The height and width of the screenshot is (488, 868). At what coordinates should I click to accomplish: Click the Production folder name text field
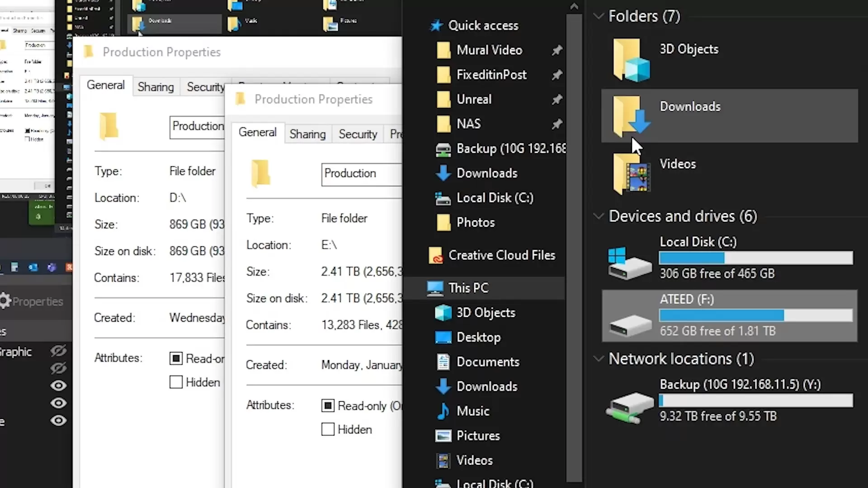(x=361, y=174)
